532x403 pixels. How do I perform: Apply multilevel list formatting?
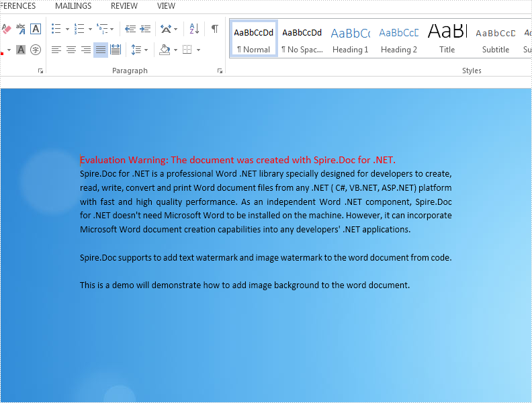(x=102, y=29)
